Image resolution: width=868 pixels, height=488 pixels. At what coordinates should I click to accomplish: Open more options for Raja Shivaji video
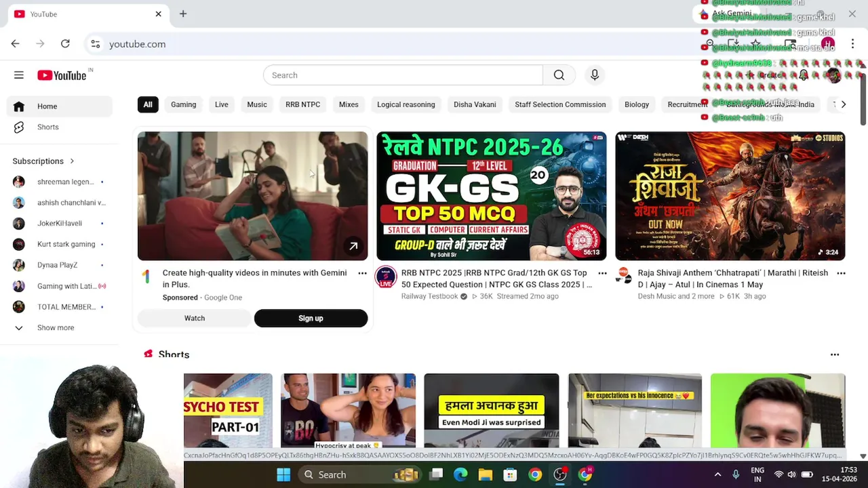tap(841, 273)
